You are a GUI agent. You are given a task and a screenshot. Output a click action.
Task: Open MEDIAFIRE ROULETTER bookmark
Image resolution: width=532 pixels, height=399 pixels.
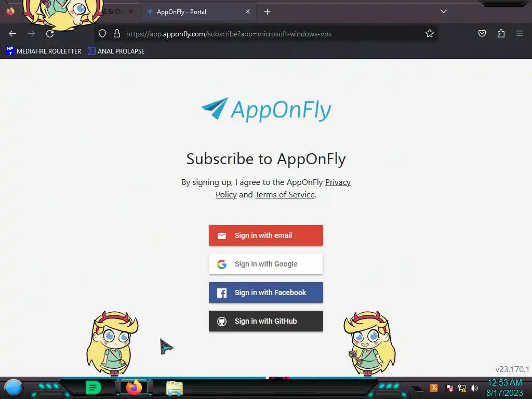(x=44, y=51)
